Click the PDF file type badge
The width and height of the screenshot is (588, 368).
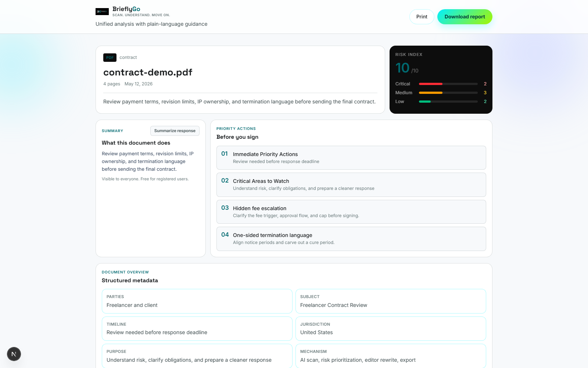coord(110,57)
